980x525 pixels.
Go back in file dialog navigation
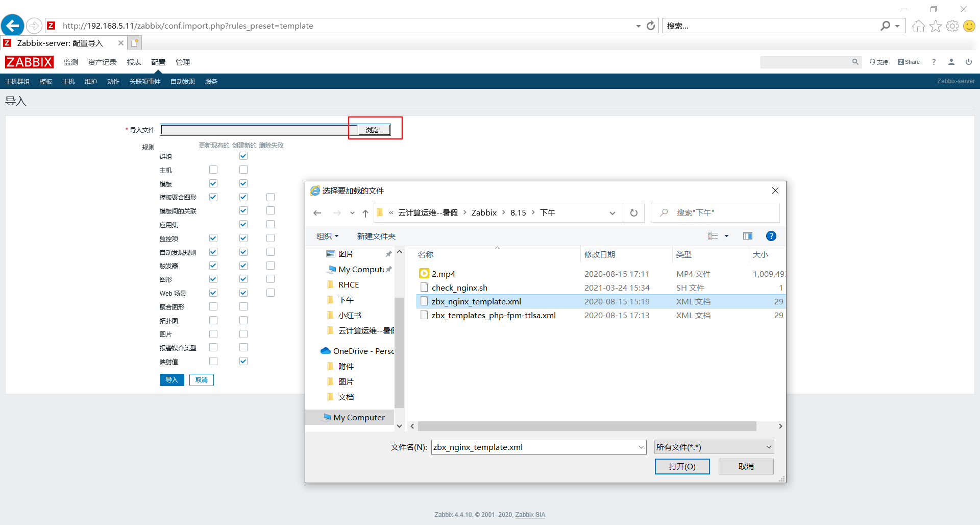[317, 213]
